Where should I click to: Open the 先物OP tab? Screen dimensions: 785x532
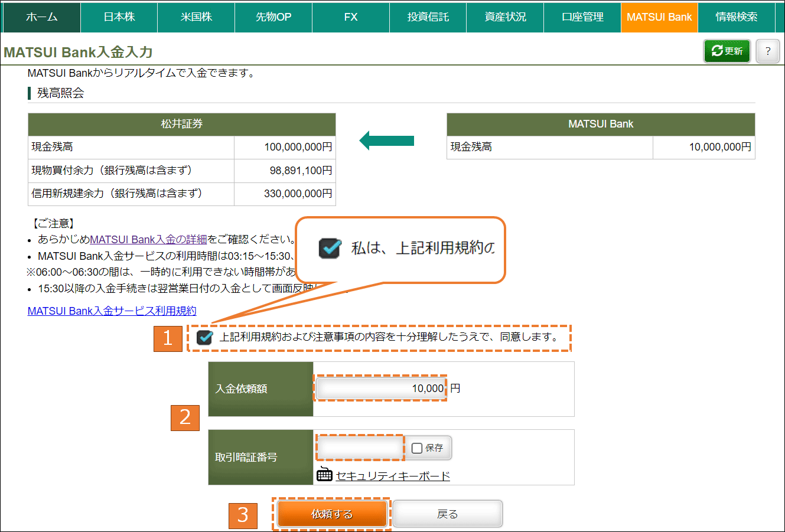coord(273,17)
